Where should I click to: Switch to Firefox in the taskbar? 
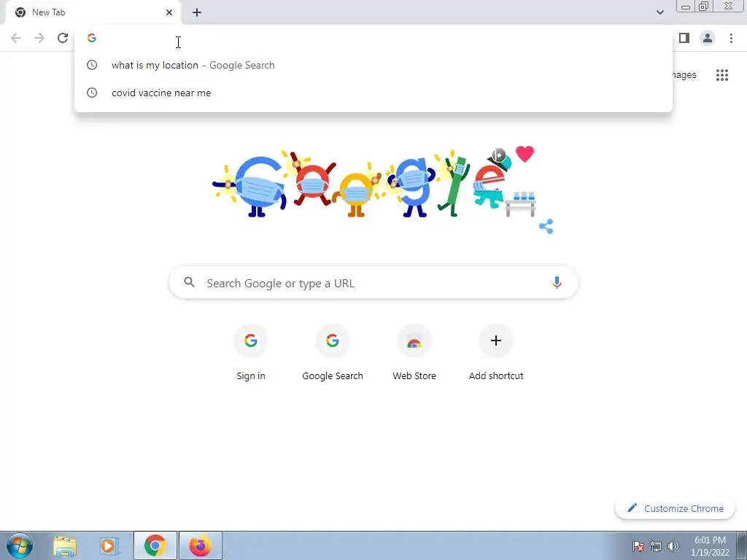(x=201, y=546)
